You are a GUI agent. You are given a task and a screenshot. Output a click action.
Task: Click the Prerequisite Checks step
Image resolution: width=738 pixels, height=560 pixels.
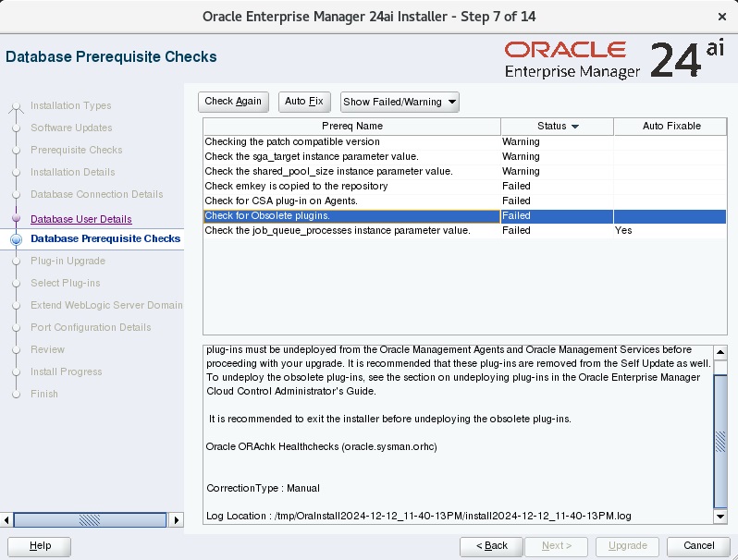point(76,150)
